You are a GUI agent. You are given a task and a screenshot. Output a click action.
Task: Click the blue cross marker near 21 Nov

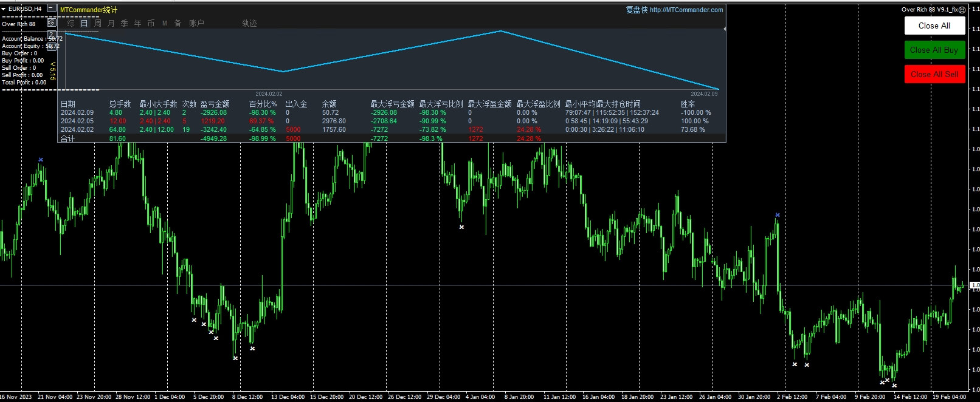pyautogui.click(x=41, y=160)
